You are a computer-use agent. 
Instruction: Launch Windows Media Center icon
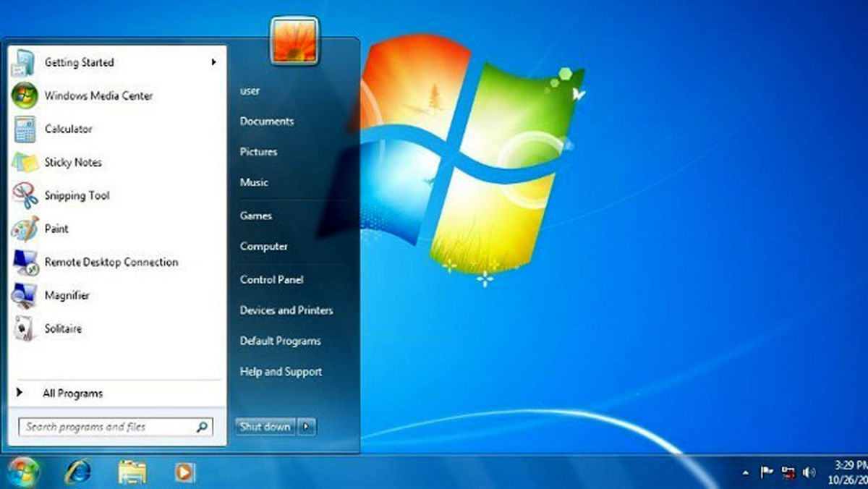tap(24, 95)
